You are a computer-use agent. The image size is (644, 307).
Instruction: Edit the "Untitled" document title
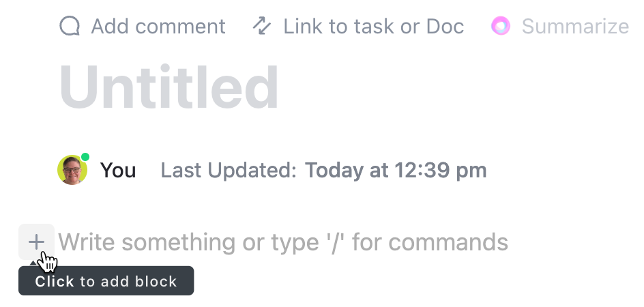(169, 87)
